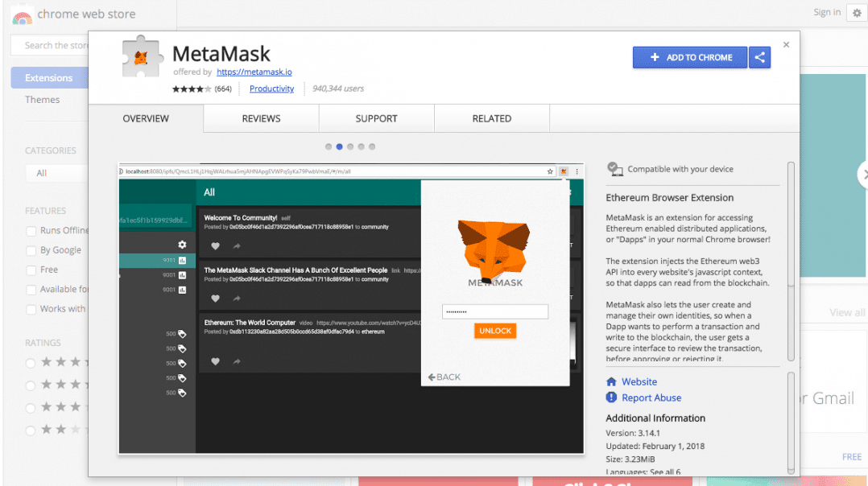Select the two-star rating radio button
The height and width of the screenshot is (486, 868).
coord(31,430)
